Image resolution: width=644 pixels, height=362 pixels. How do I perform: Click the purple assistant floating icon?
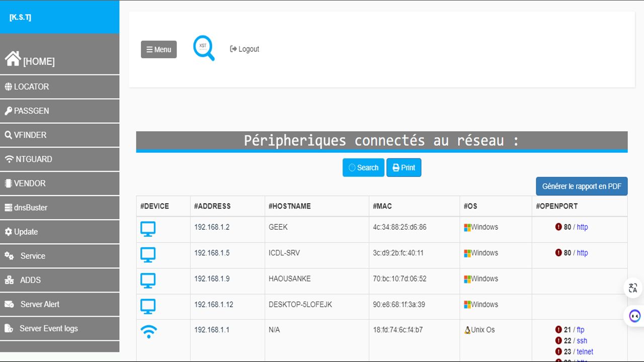pyautogui.click(x=635, y=316)
